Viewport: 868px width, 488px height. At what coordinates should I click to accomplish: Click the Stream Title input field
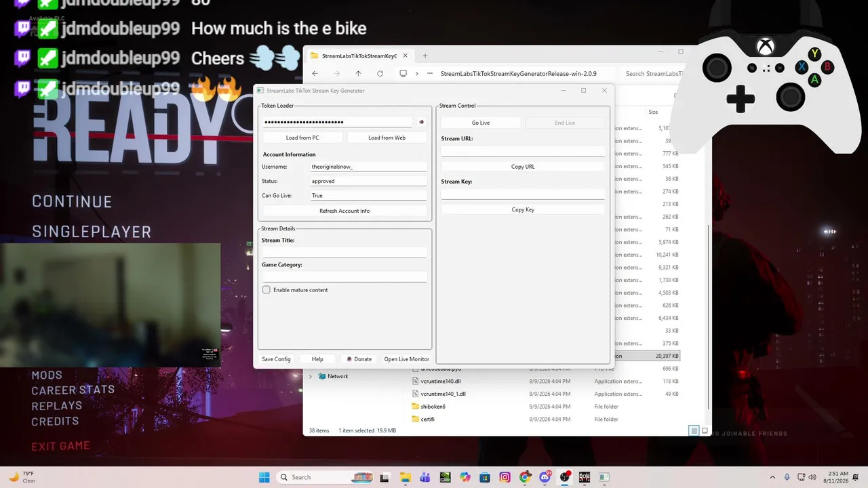[344, 252]
